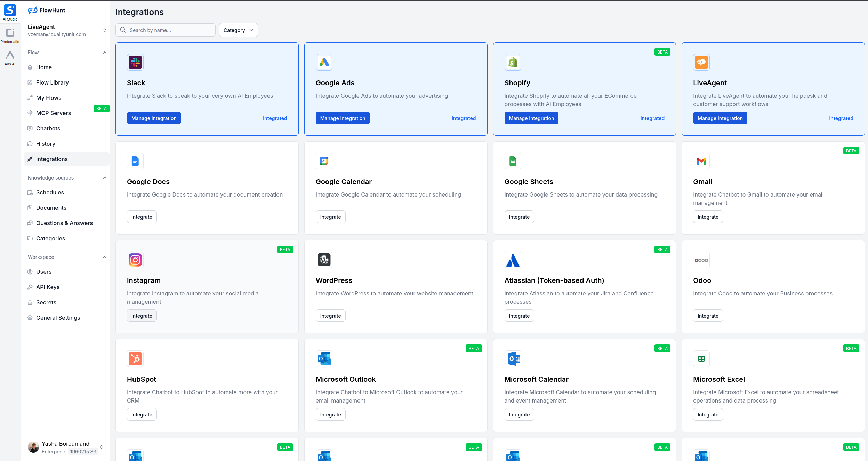
Task: Open the Photomatic app icon
Action: (x=10, y=33)
